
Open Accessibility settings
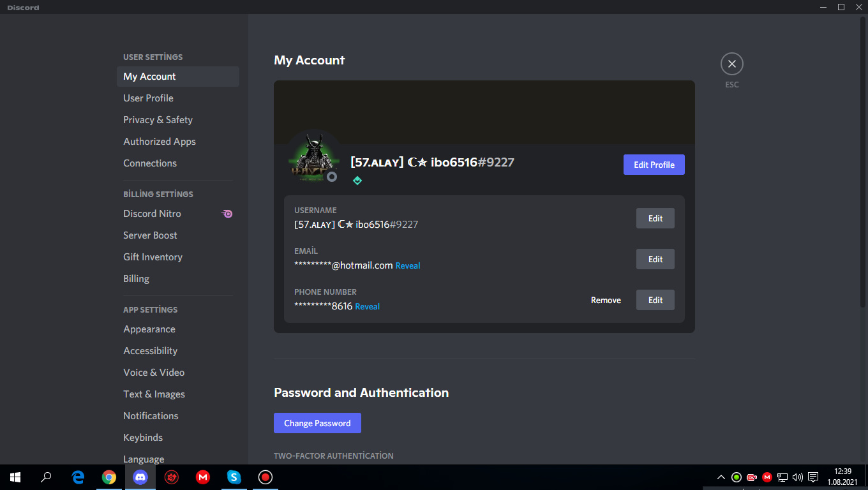coord(178,351)
